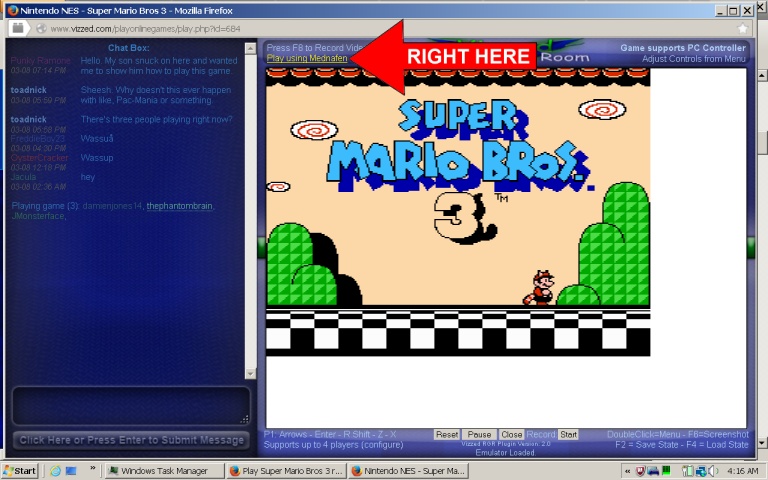Click the damienjones14 player name
768x480 pixels.
pos(112,206)
